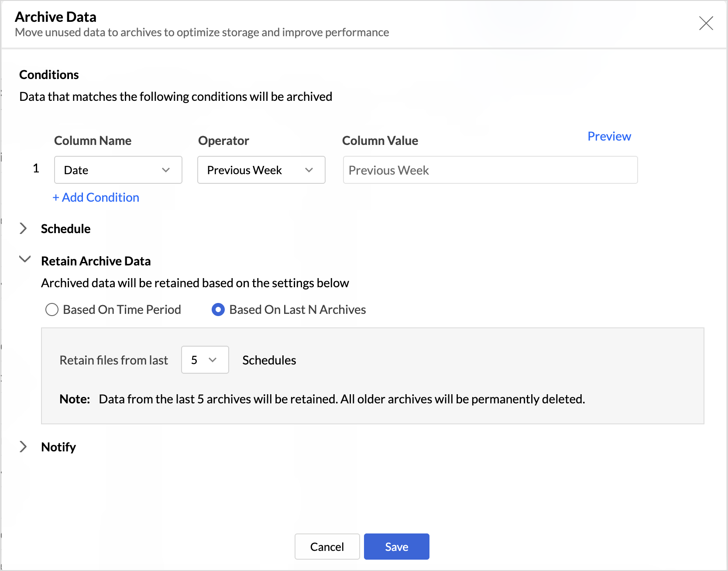Click the chevron arrow inside Date dropdown

(x=166, y=170)
